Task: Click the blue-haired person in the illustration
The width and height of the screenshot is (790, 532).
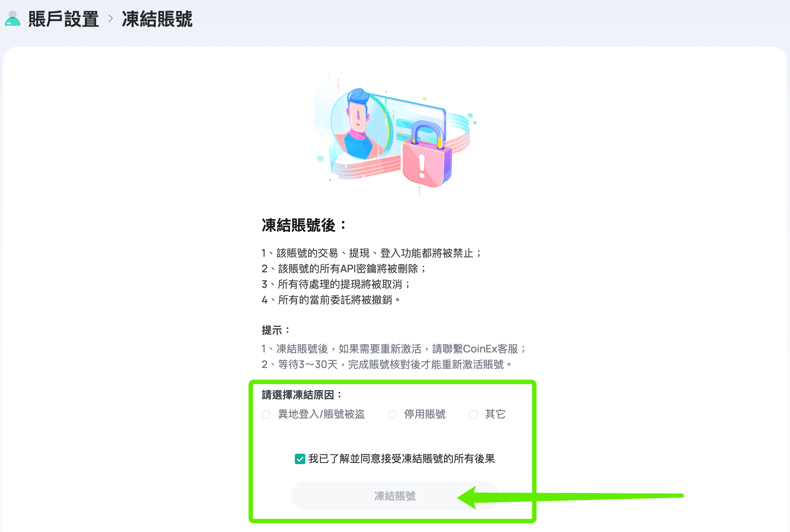Action: point(358,124)
